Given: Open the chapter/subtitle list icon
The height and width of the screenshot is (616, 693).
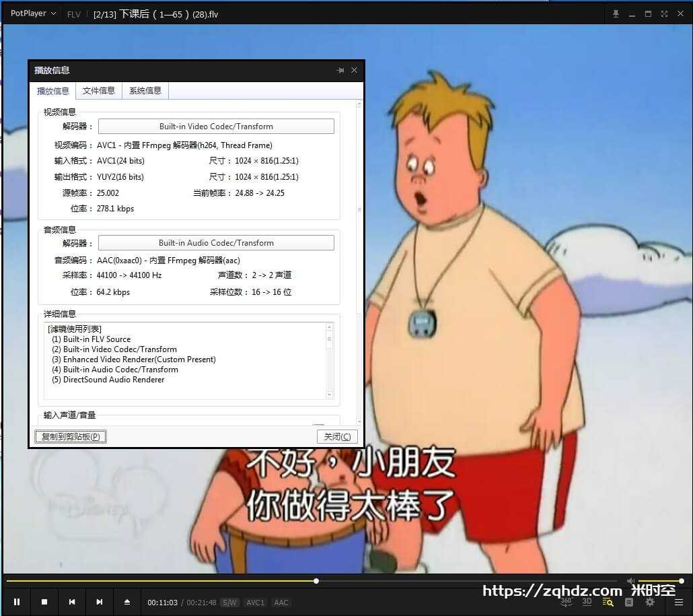Looking at the screenshot, I should (x=629, y=603).
